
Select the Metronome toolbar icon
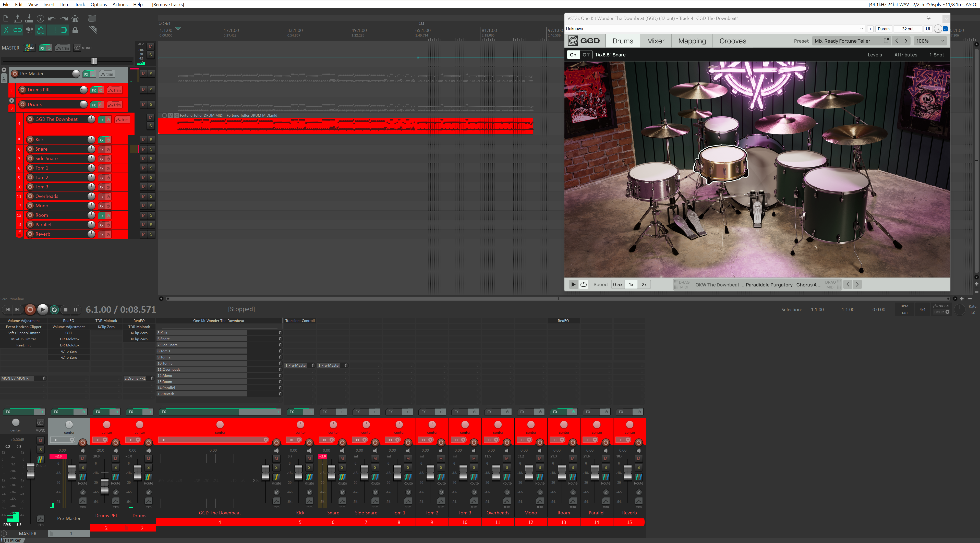pyautogui.click(x=75, y=18)
